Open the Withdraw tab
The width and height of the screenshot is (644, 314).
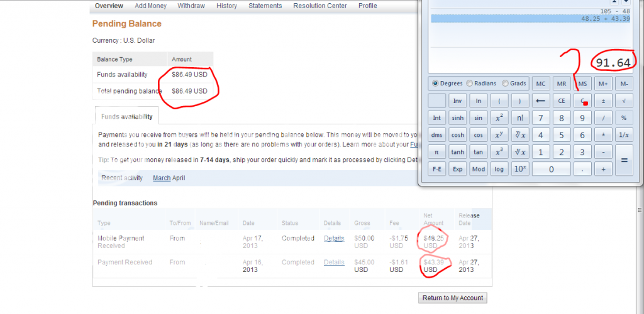(190, 6)
